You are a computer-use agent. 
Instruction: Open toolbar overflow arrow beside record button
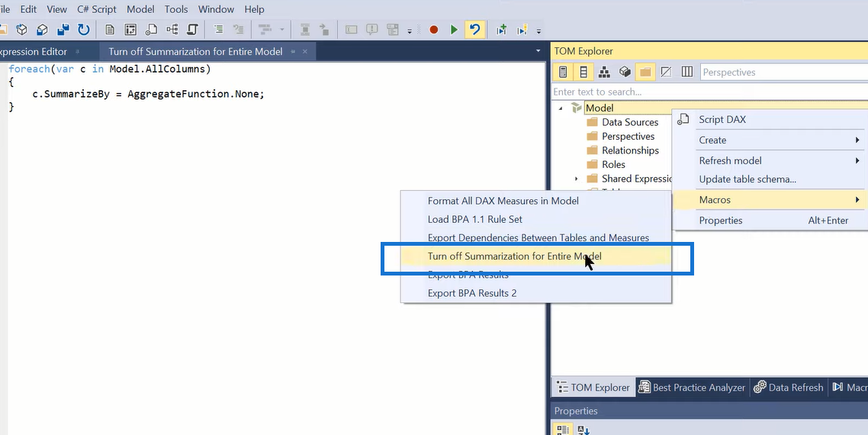point(410,31)
